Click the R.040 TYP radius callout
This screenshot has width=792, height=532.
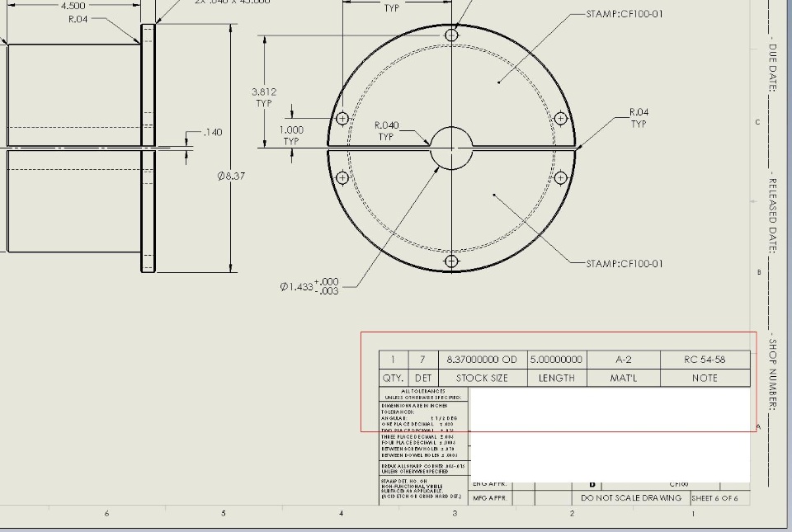pyautogui.click(x=386, y=130)
